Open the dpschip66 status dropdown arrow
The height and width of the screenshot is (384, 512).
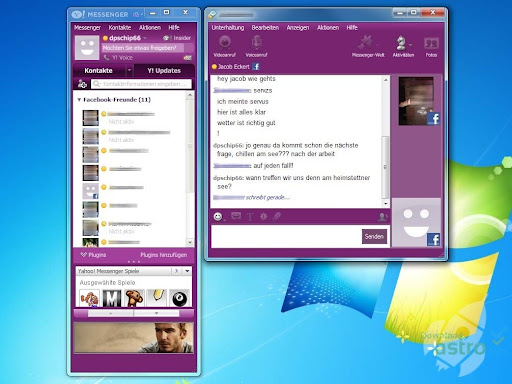[x=145, y=38]
